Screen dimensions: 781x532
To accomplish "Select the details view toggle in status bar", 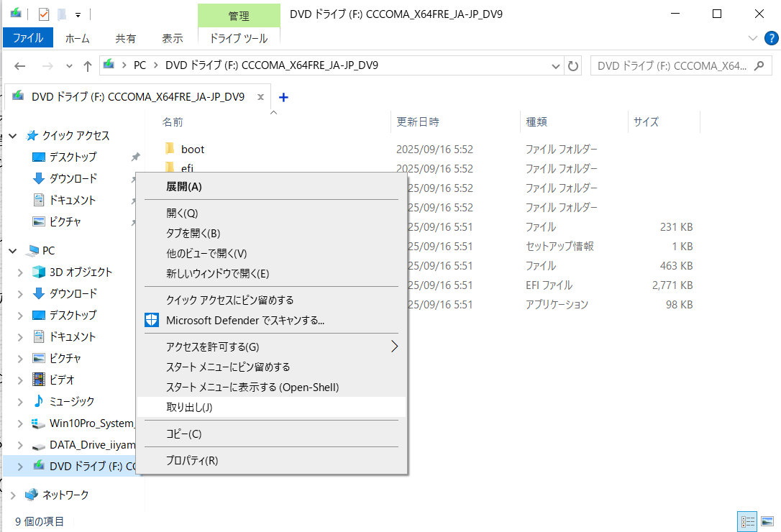I will click(747, 521).
